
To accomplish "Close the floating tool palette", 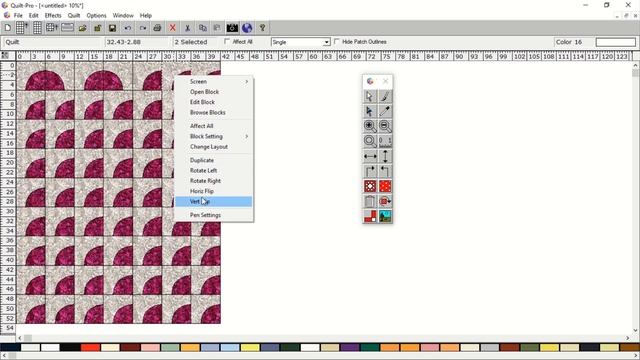I will 385,81.
